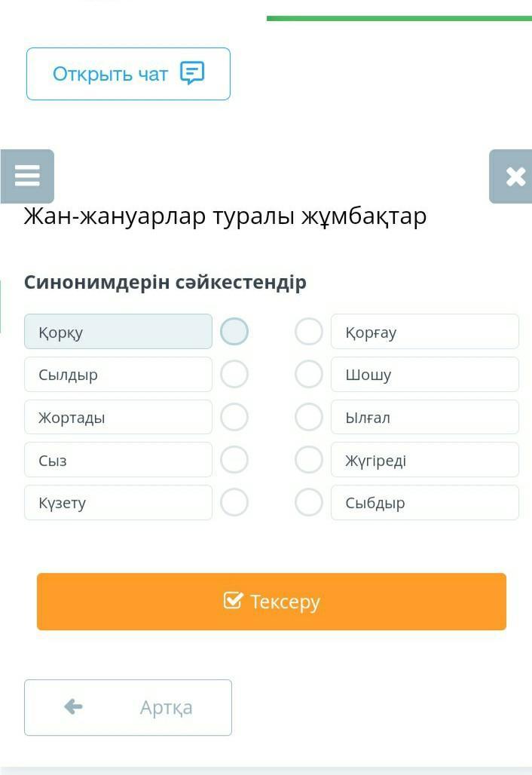This screenshot has width=532, height=775.
Task: Select the circle beside Шошу
Action: tap(309, 374)
